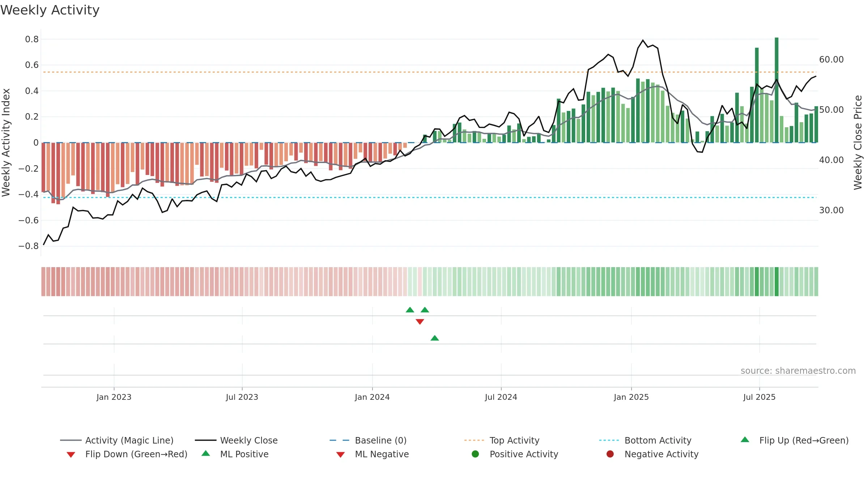Click the darkest green heatmap cell

click(776, 282)
